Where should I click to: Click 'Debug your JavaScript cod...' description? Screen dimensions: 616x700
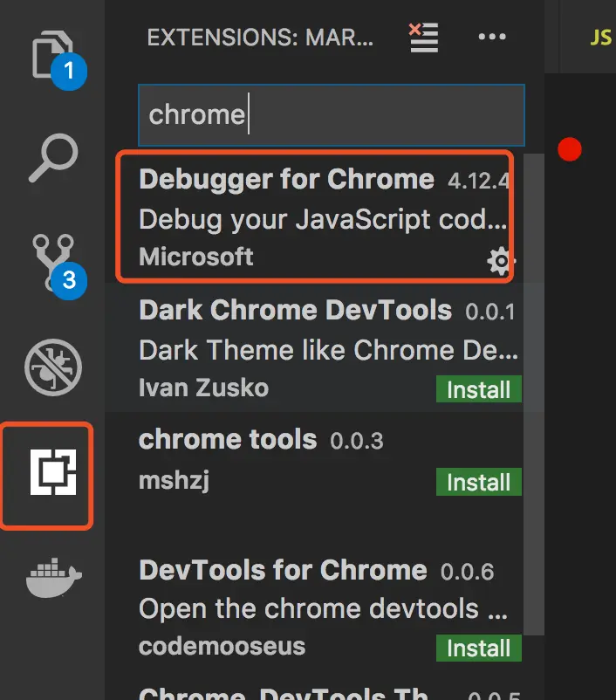pos(323,220)
